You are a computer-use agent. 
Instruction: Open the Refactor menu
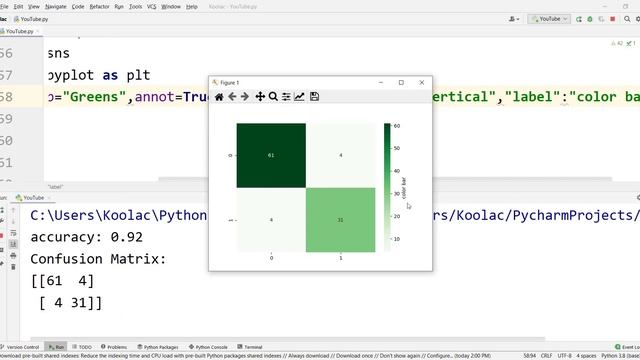[100, 7]
